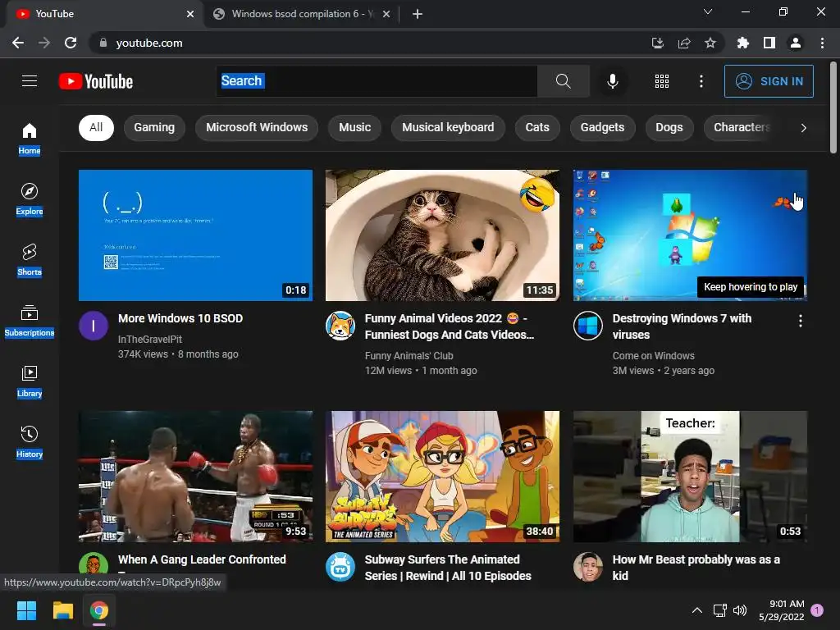This screenshot has width=840, height=630.
Task: Reload the page
Action: click(x=71, y=43)
